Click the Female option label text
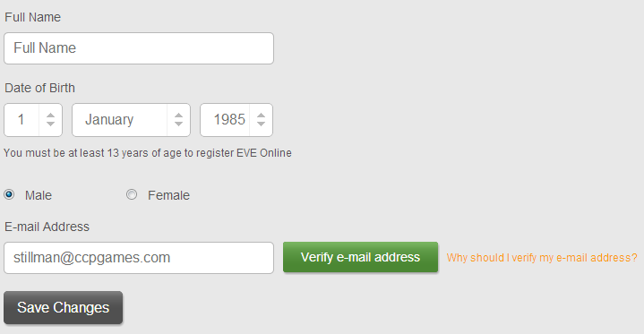Image resolution: width=644 pixels, height=334 pixels. pyautogui.click(x=168, y=195)
